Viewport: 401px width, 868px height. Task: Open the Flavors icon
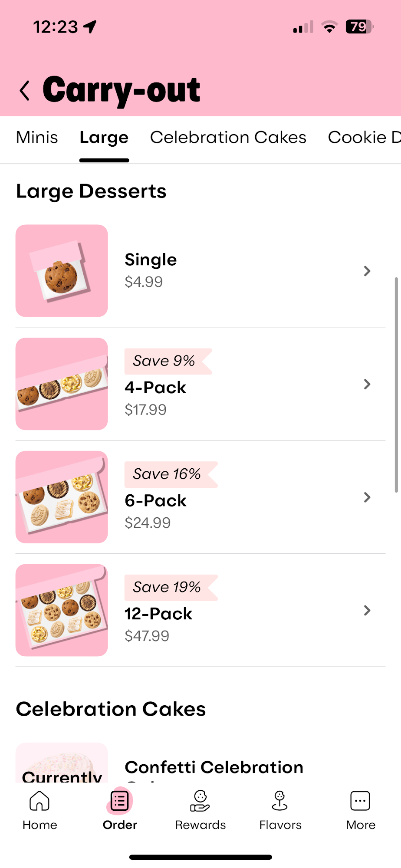pos(280,801)
